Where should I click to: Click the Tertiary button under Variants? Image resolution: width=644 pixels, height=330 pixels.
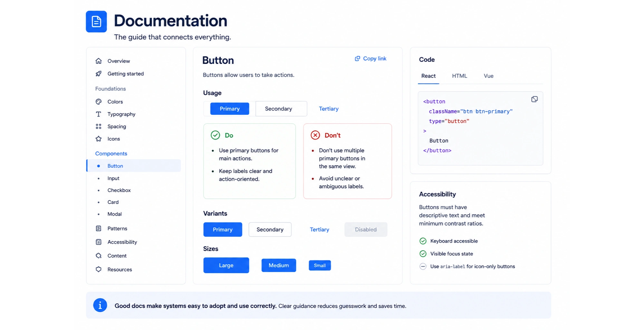[x=320, y=229]
